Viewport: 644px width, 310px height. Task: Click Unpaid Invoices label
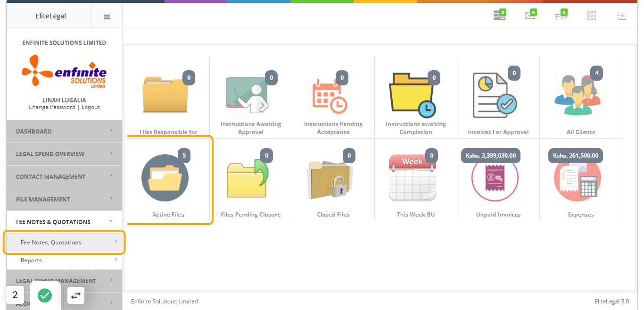click(x=498, y=215)
